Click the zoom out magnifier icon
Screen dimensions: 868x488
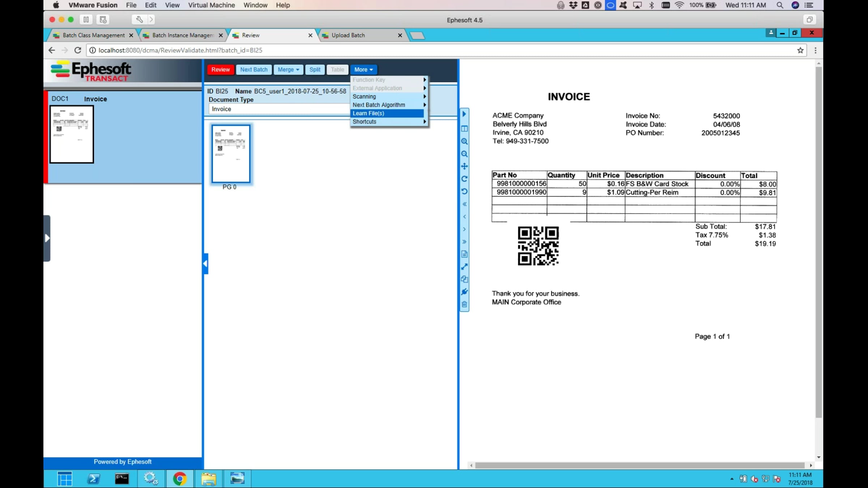coord(464,154)
